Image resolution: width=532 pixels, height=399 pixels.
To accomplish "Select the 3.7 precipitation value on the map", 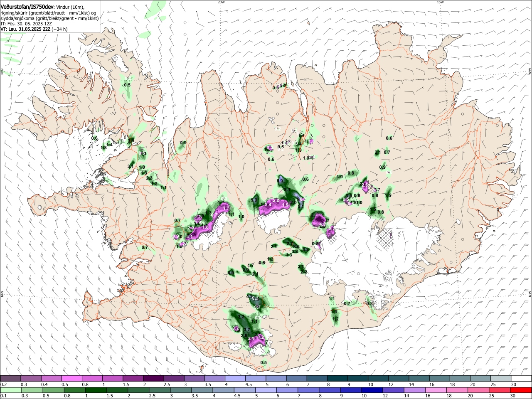I will click(246, 330).
